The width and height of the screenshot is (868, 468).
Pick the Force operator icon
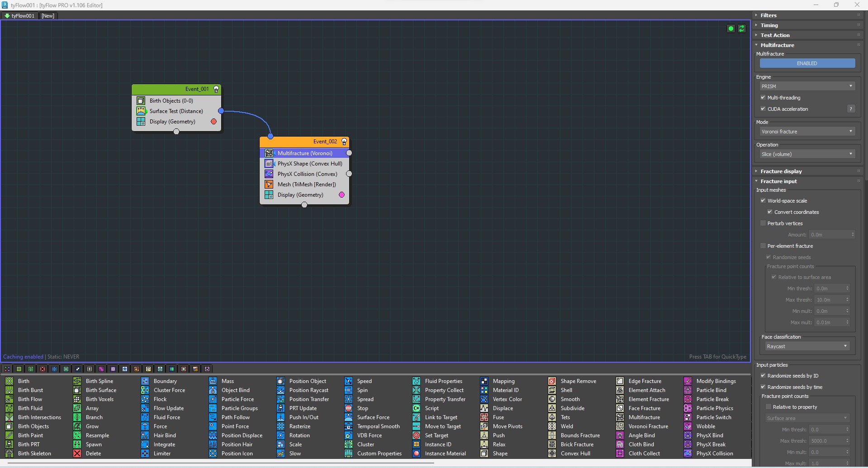[x=145, y=426]
